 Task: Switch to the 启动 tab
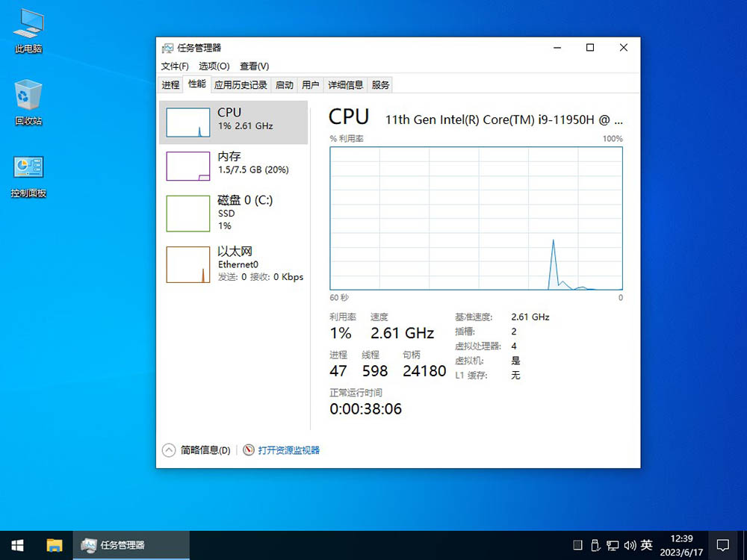point(285,85)
